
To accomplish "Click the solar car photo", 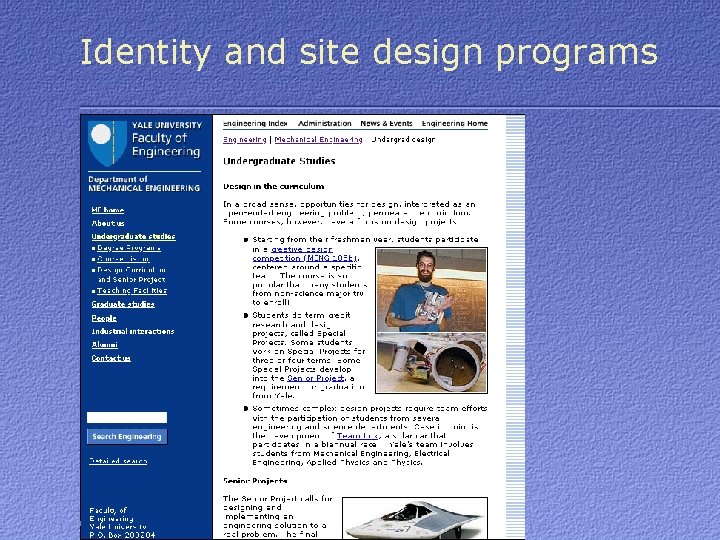I will click(415, 518).
